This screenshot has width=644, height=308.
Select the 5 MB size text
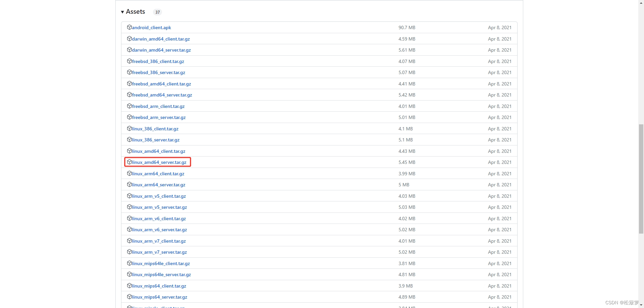point(404,185)
